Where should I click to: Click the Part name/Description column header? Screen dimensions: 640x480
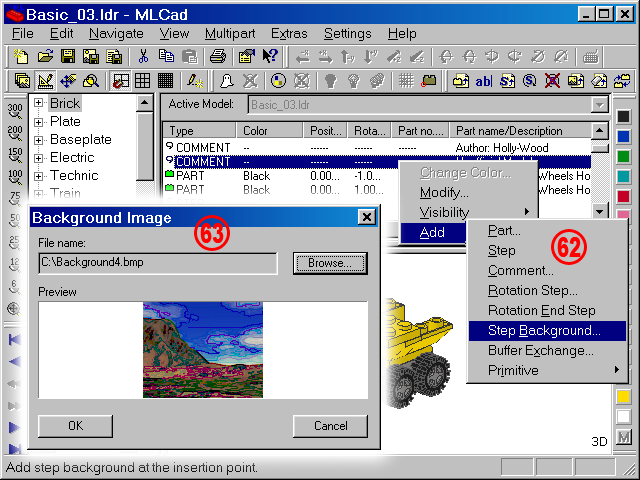(520, 131)
